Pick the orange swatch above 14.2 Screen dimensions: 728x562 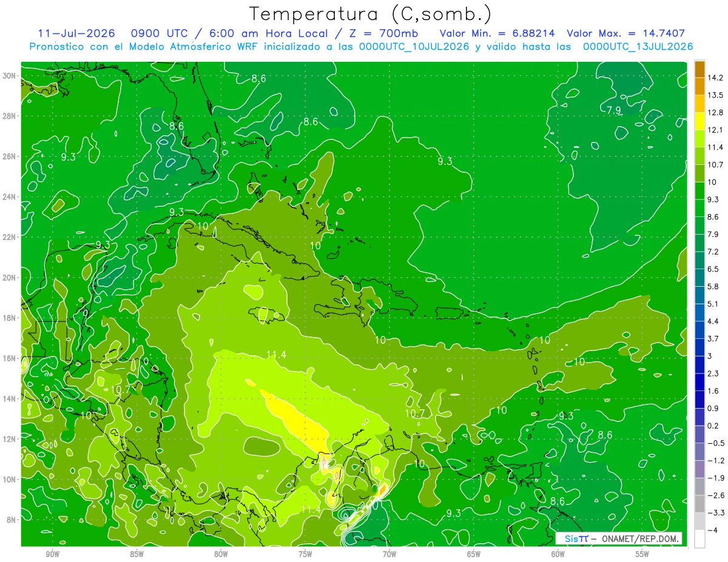[699, 69]
